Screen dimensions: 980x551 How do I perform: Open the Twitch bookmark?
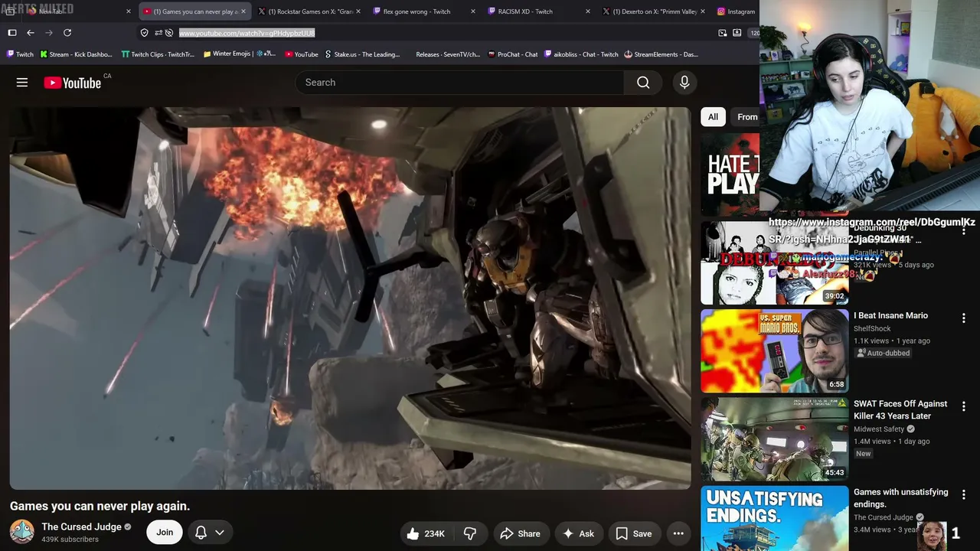20,54
